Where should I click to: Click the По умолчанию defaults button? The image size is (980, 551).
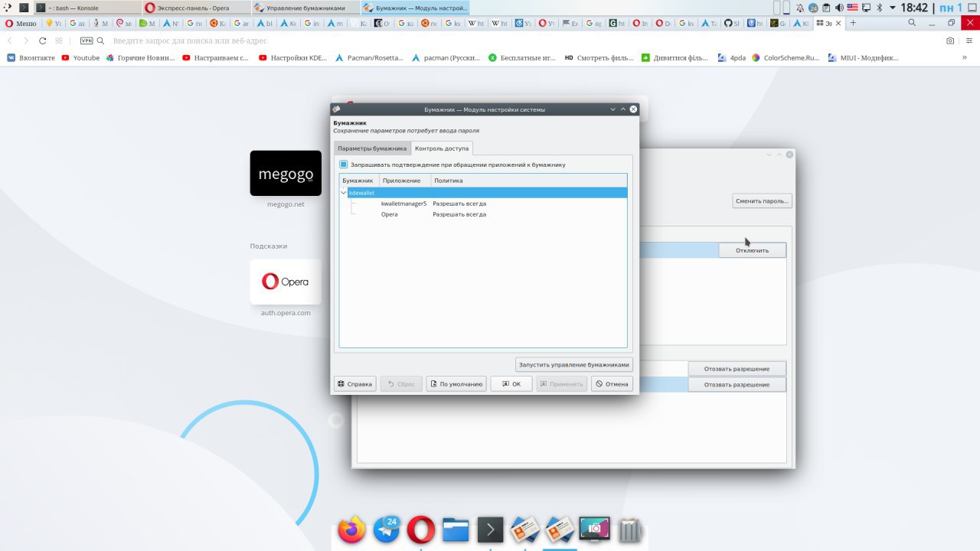pyautogui.click(x=456, y=384)
